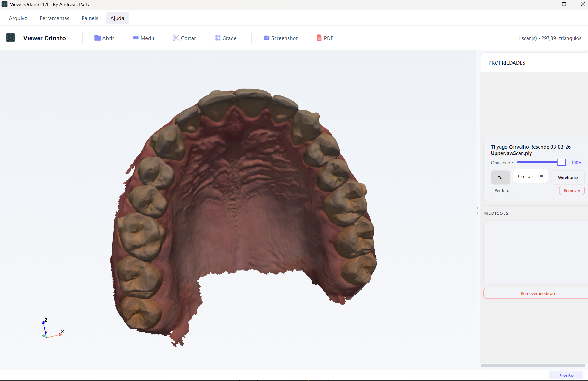Take a Screenshot with the camera tool
Screen dimensions: 588x381
[281, 38]
